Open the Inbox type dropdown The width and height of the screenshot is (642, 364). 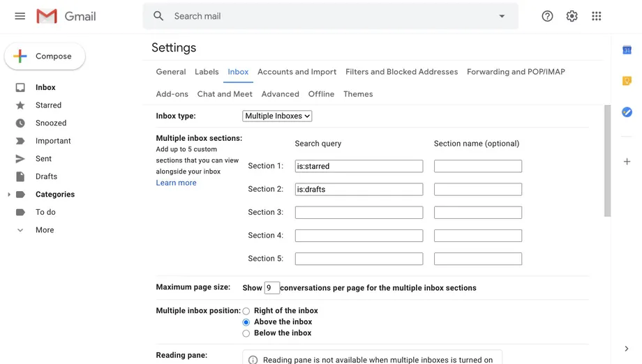277,116
